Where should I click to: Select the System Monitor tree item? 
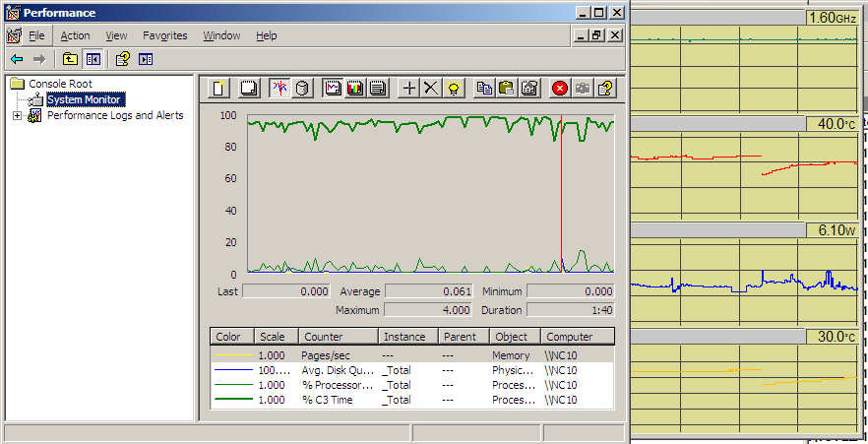tap(84, 99)
